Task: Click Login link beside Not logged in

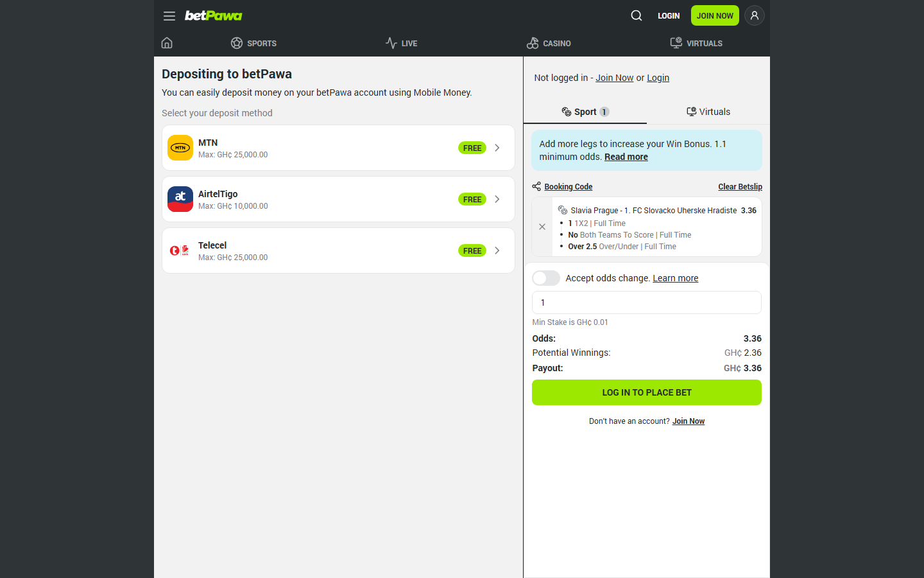Action: pyautogui.click(x=658, y=78)
